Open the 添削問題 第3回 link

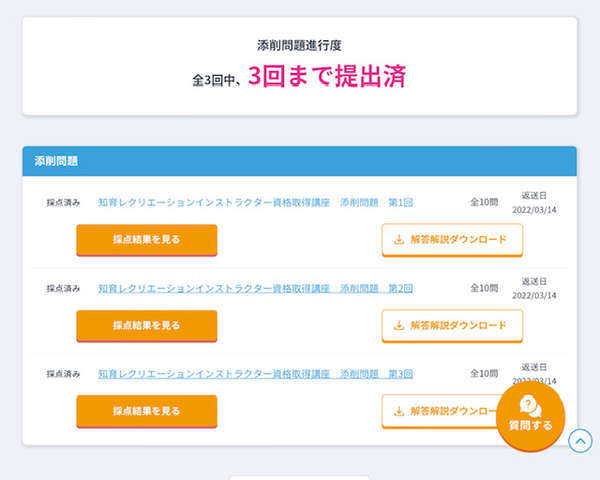[255, 374]
